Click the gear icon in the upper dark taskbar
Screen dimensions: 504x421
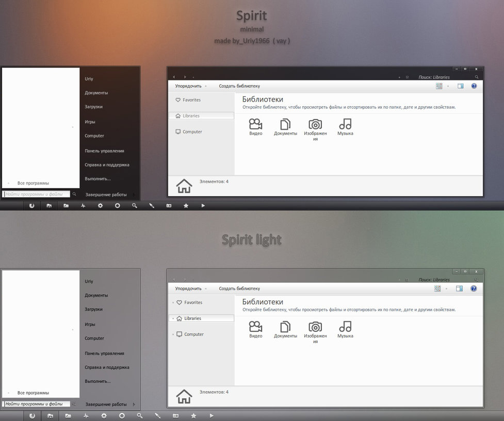[x=100, y=206]
